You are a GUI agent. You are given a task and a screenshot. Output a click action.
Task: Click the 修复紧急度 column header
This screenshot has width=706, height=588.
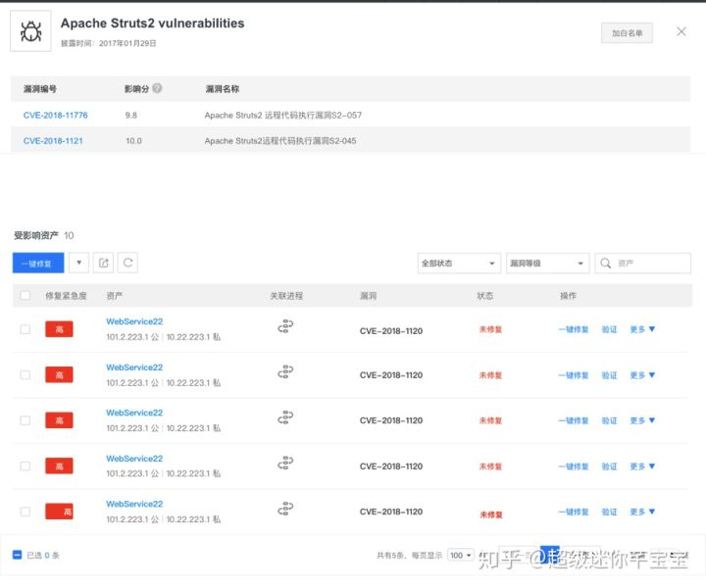(x=66, y=296)
